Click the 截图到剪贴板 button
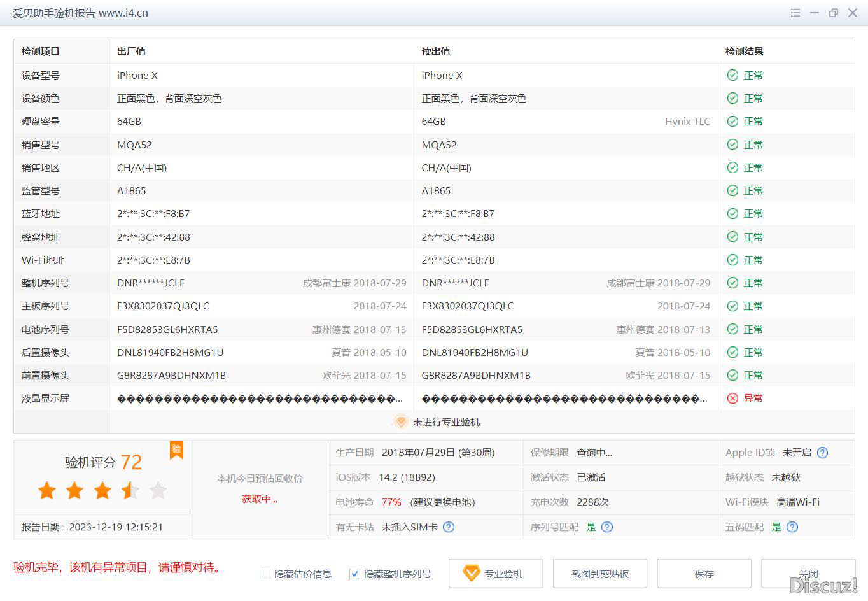868x601 pixels. [600, 574]
